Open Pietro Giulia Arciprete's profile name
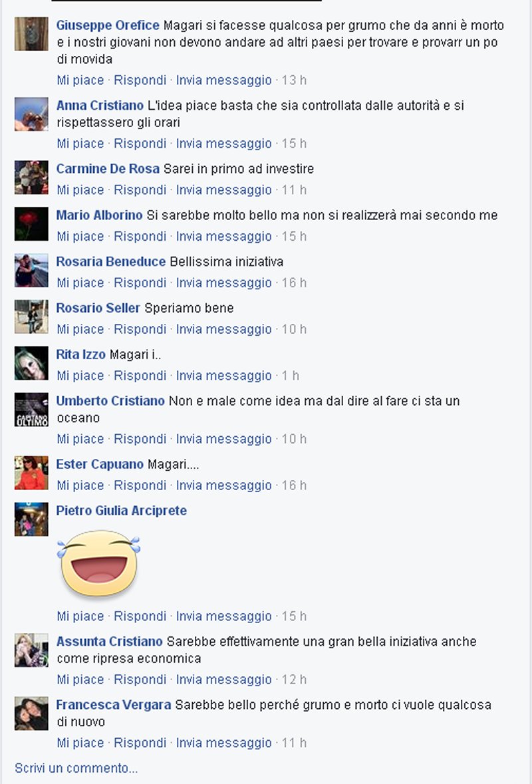This screenshot has width=532, height=784. click(122, 511)
